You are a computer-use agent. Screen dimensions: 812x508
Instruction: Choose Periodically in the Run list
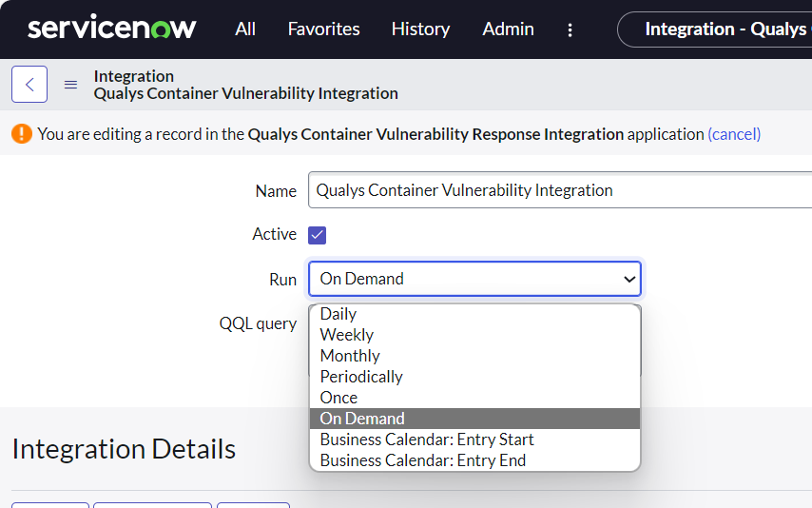474,377
